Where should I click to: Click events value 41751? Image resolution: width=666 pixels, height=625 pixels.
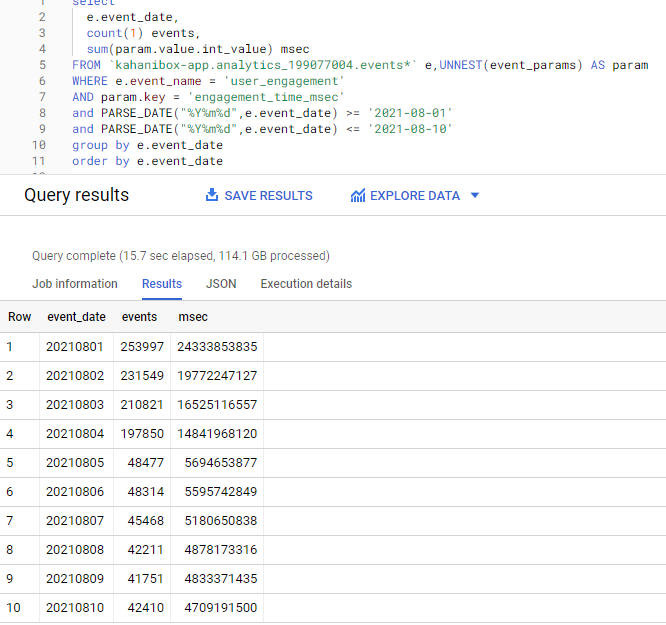146,579
